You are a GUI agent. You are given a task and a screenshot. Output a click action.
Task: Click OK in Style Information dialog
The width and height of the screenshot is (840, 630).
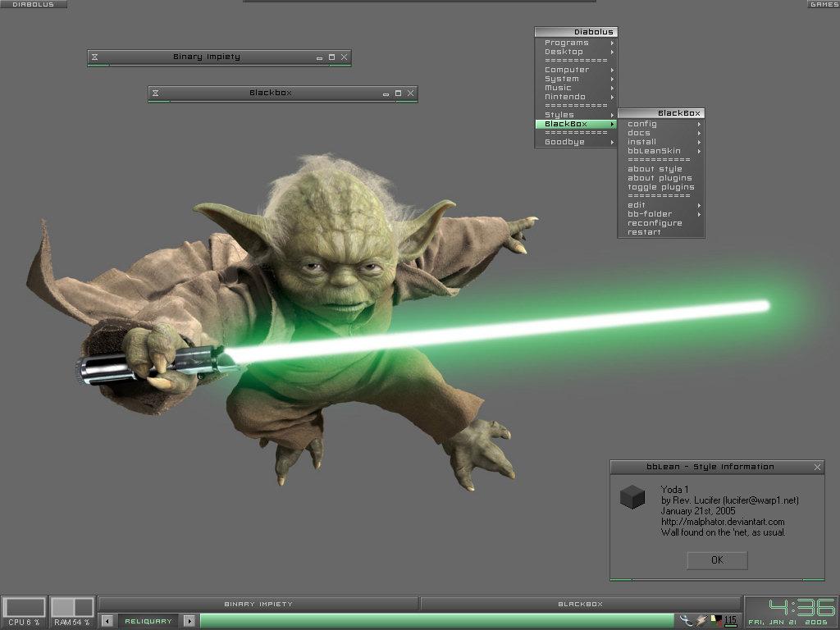pyautogui.click(x=717, y=560)
